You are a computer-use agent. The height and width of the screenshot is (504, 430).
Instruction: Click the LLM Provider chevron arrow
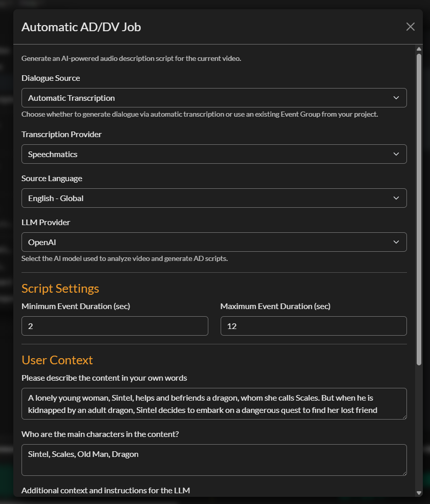coord(396,242)
